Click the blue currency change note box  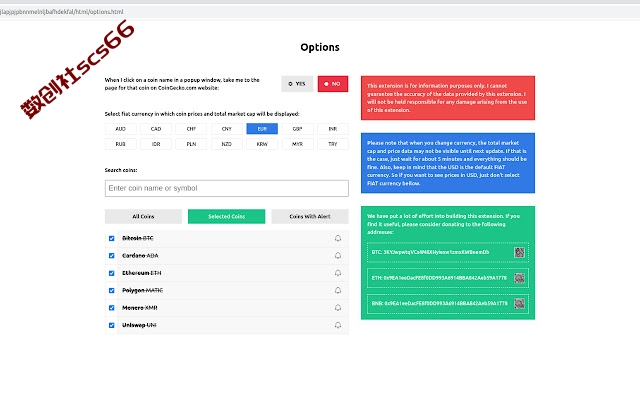[x=448, y=163]
